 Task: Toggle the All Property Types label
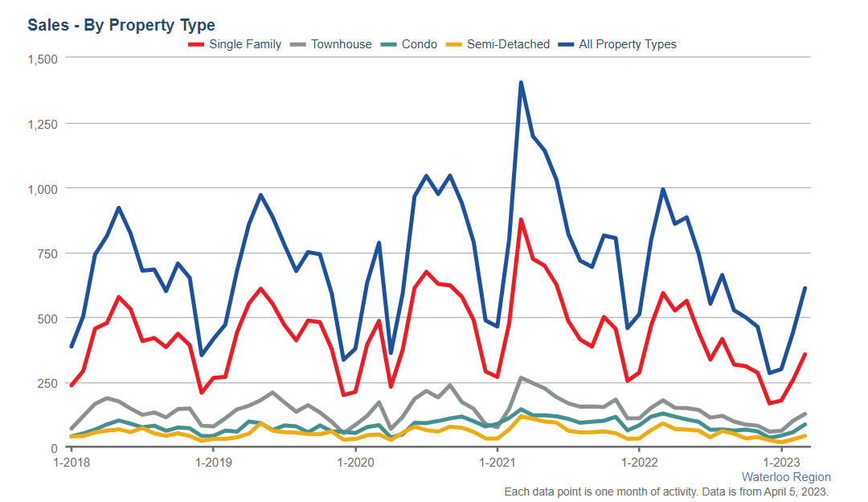(x=628, y=44)
